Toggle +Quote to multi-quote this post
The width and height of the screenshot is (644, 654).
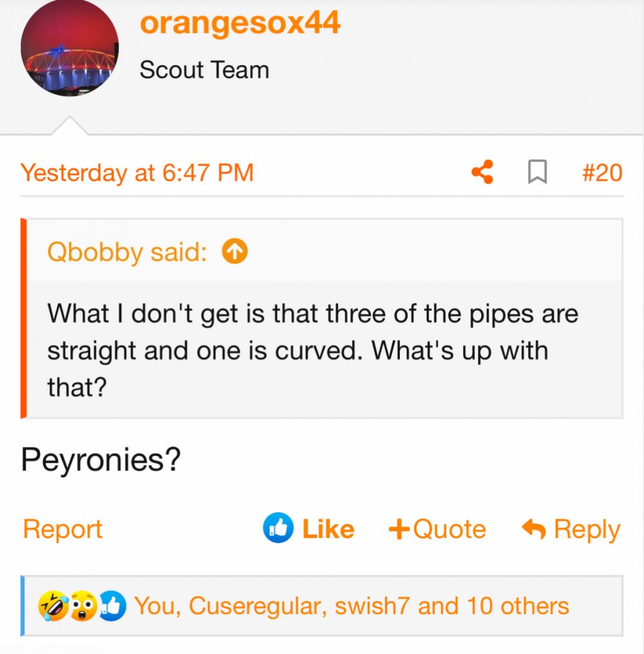[x=437, y=530]
